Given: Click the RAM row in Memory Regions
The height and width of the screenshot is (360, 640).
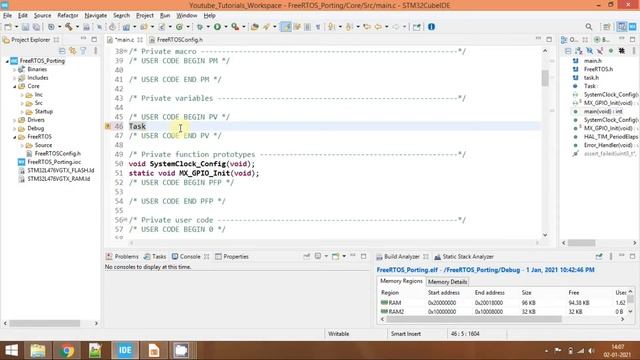Looking at the screenshot, I should pos(503,303).
